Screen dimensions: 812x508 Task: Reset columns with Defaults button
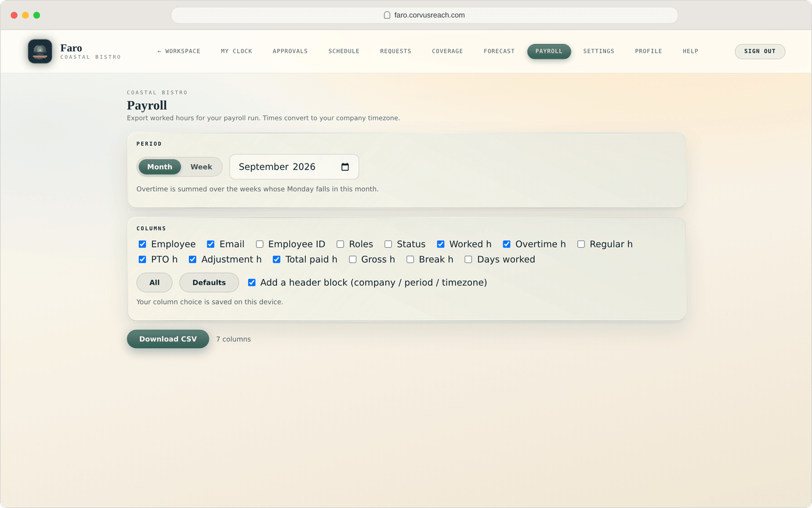pyautogui.click(x=209, y=283)
